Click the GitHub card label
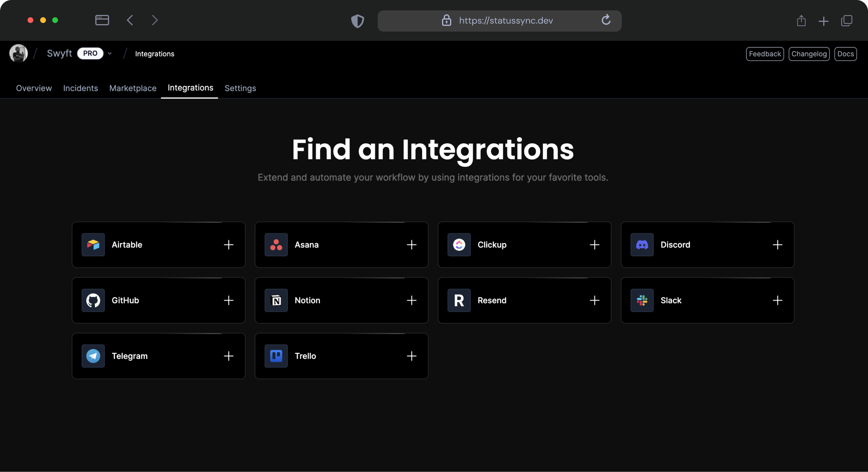868x472 pixels. [125, 300]
